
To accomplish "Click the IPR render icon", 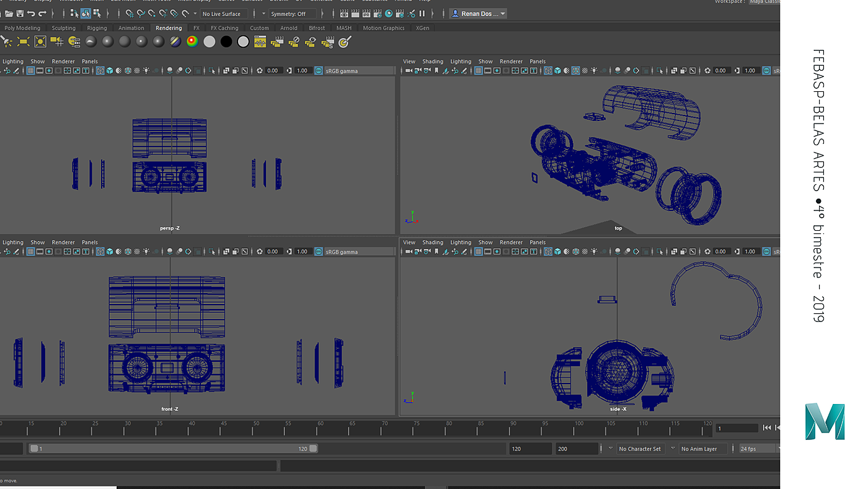I will 366,14.
